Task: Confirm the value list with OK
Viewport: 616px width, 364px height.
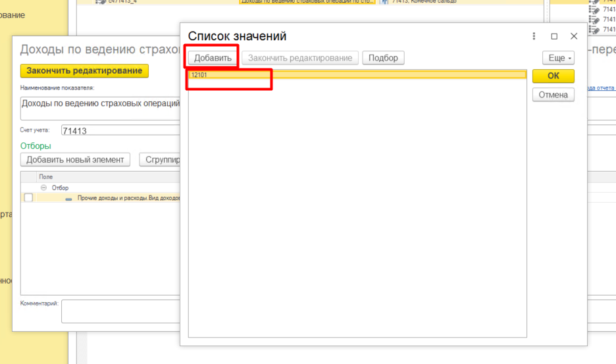Action: click(x=553, y=76)
